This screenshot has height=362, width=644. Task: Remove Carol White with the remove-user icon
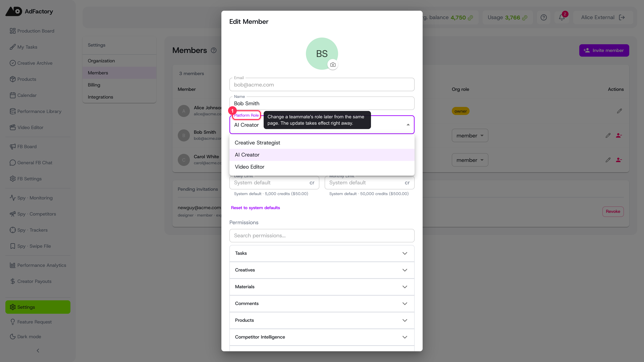[x=619, y=160]
